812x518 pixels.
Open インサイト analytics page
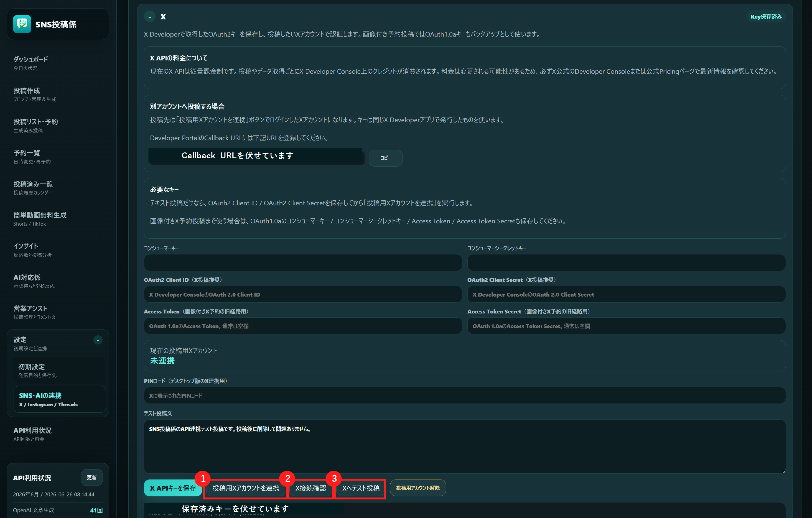(x=58, y=250)
